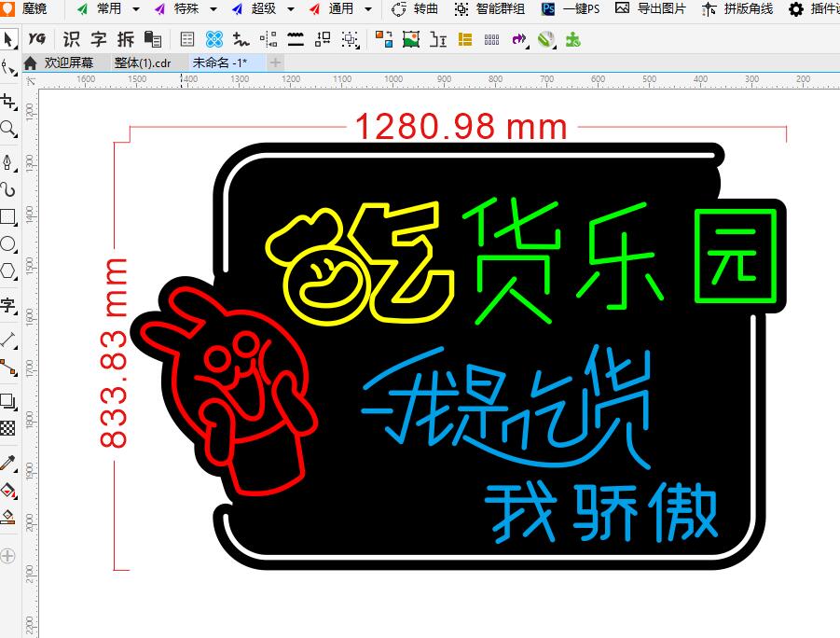Switch to the 整体(1).cdr tab

tap(143, 62)
